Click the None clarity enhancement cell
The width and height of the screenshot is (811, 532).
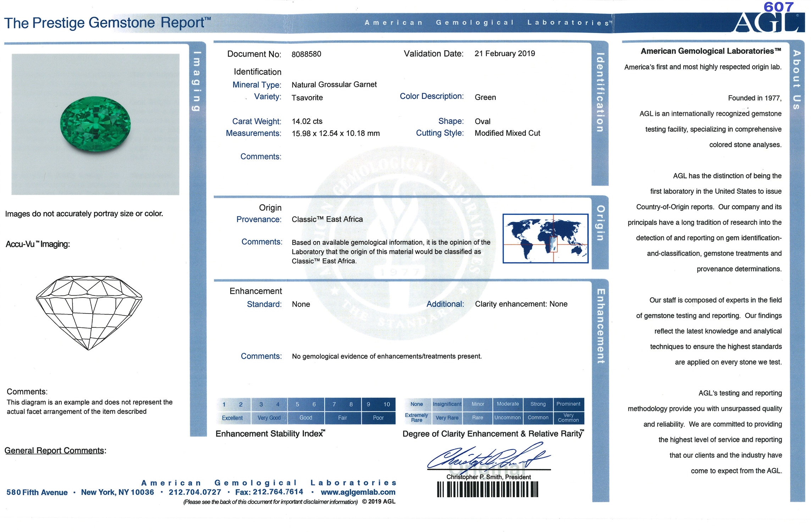point(416,404)
